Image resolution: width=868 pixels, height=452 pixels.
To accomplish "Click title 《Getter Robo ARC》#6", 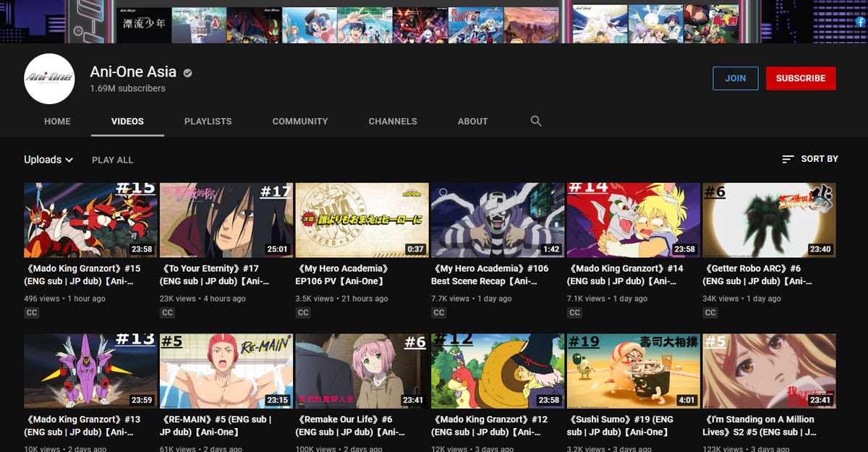I will (757, 275).
